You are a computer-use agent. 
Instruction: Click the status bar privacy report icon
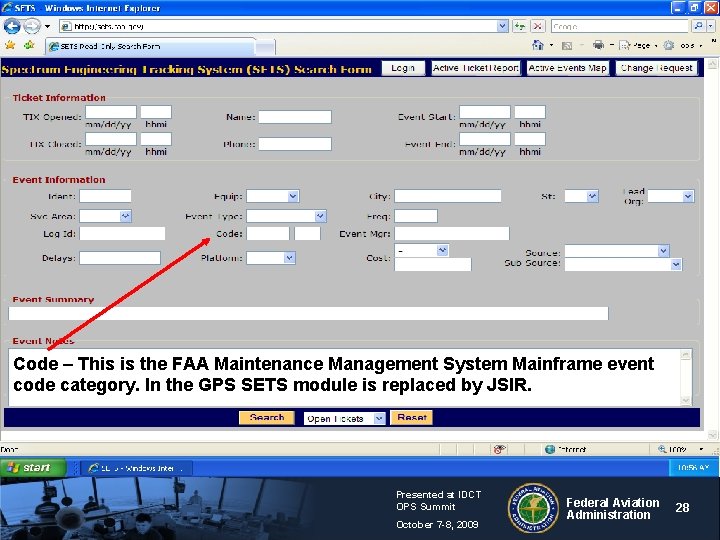499,449
